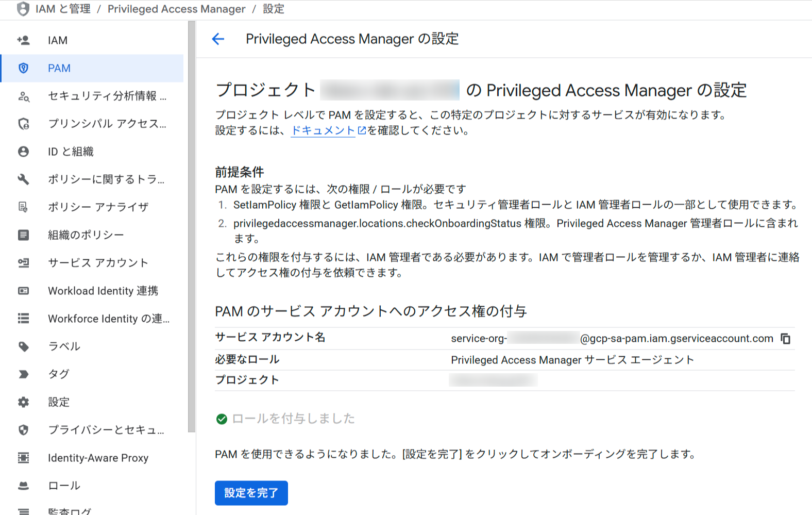This screenshot has height=515, width=812.
Task: Click the 設定 gear icon
Action: pos(23,402)
